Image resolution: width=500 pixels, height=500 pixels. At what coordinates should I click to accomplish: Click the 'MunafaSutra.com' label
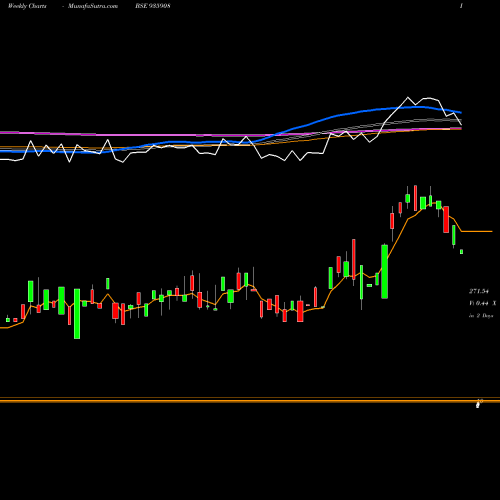(x=93, y=6)
